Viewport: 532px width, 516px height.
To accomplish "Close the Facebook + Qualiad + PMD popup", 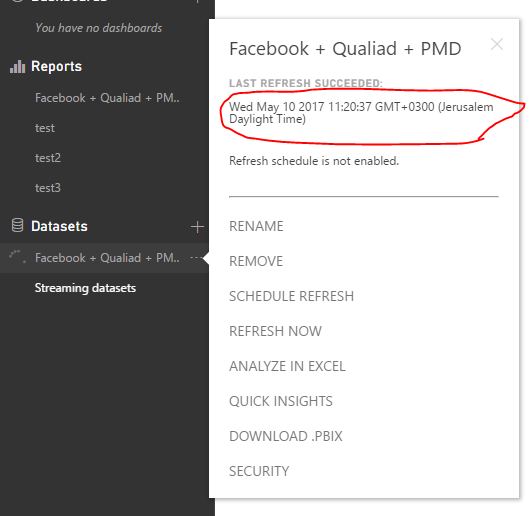I will (x=497, y=44).
